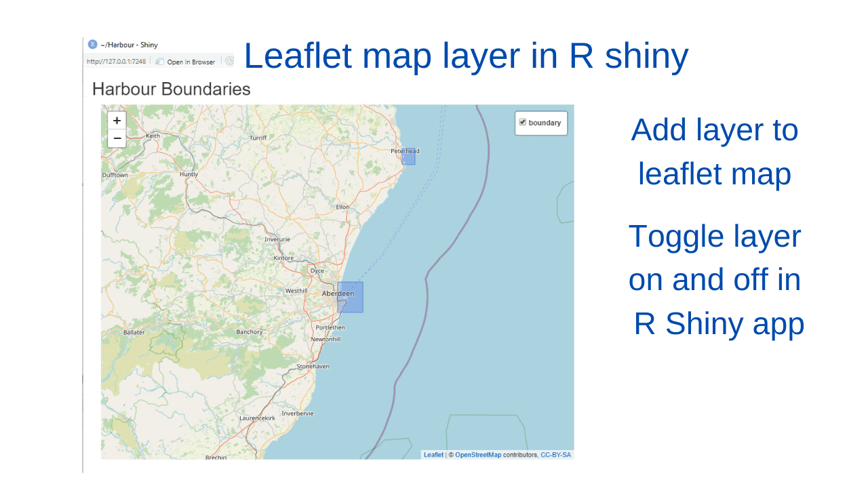This screenshot has height=488, width=868.
Task: Click the 'Laurencekirk' map label
Action: (258, 418)
